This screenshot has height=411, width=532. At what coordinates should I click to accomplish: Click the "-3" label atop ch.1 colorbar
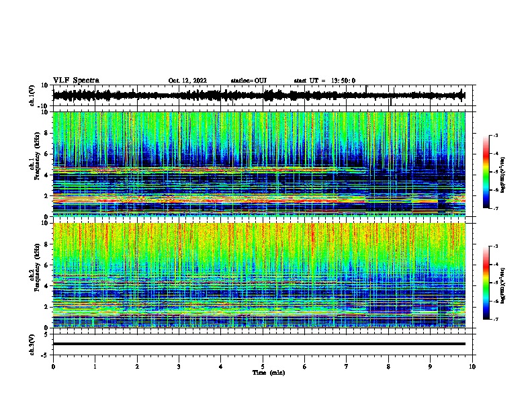496,135
